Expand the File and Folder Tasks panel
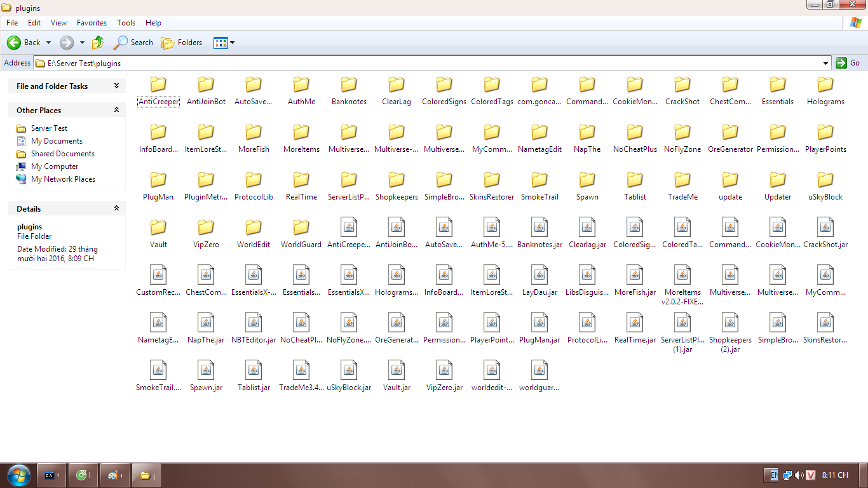This screenshot has width=868, height=488. pos(116,86)
